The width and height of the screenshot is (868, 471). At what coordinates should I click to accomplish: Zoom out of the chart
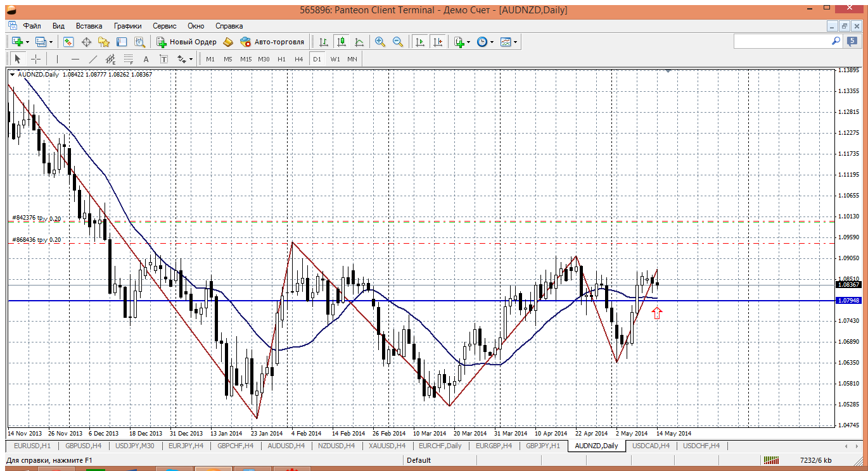click(398, 42)
